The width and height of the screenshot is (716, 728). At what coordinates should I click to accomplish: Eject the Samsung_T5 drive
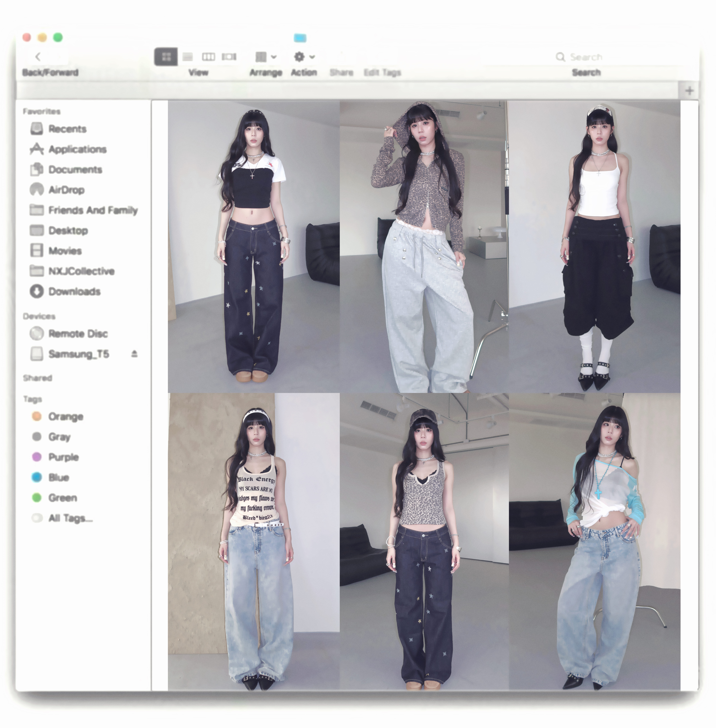tap(134, 354)
